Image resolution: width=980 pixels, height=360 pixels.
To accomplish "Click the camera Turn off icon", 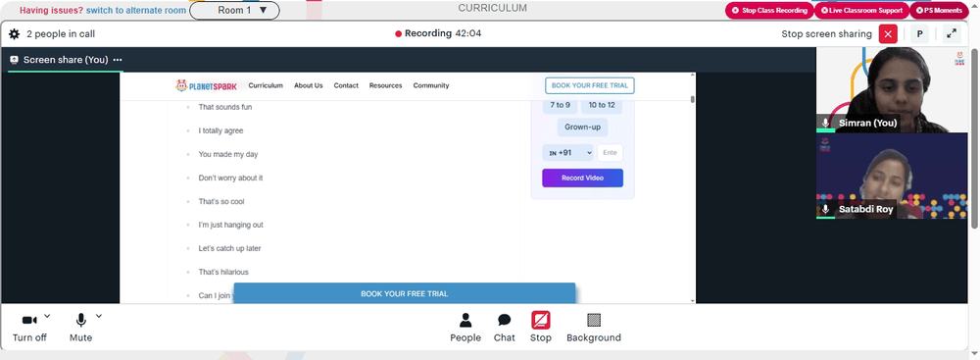I will pyautogui.click(x=29, y=321).
